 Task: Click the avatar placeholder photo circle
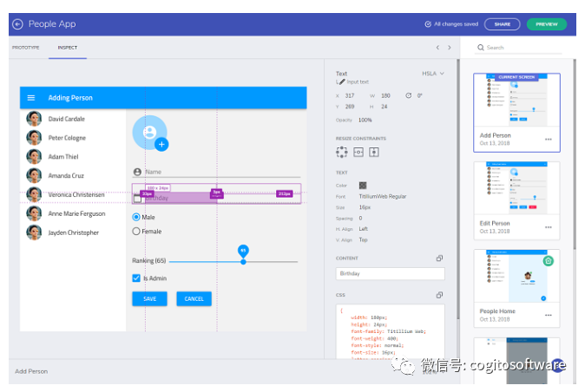[149, 132]
